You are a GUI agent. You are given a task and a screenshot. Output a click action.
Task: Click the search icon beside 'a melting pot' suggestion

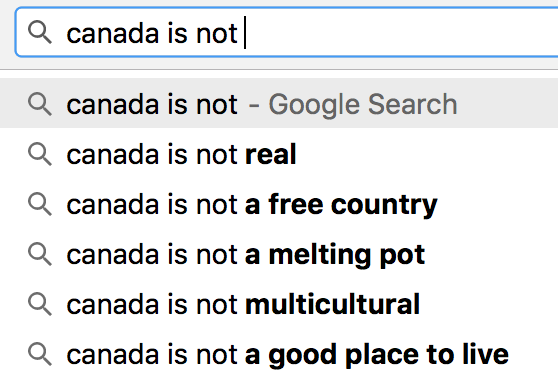click(40, 254)
